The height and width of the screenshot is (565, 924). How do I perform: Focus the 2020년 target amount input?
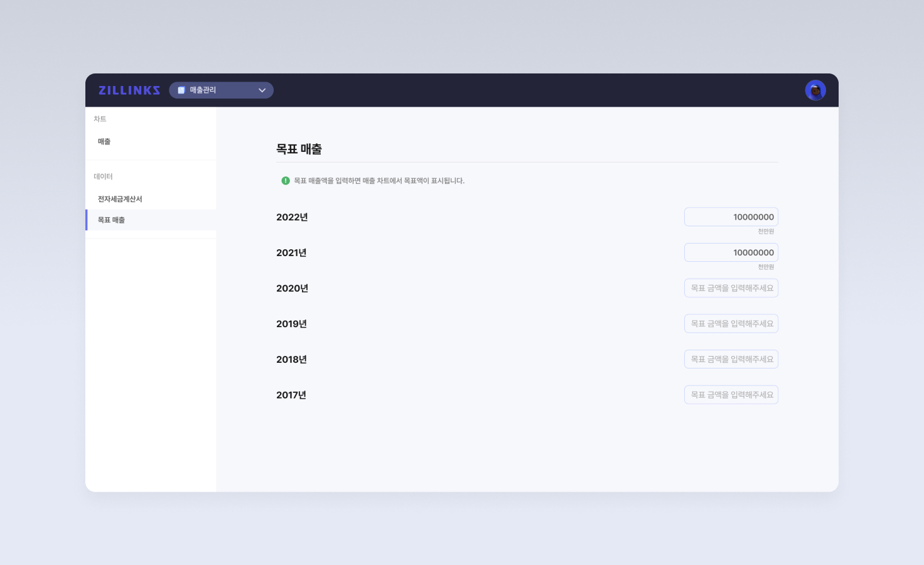click(x=731, y=288)
